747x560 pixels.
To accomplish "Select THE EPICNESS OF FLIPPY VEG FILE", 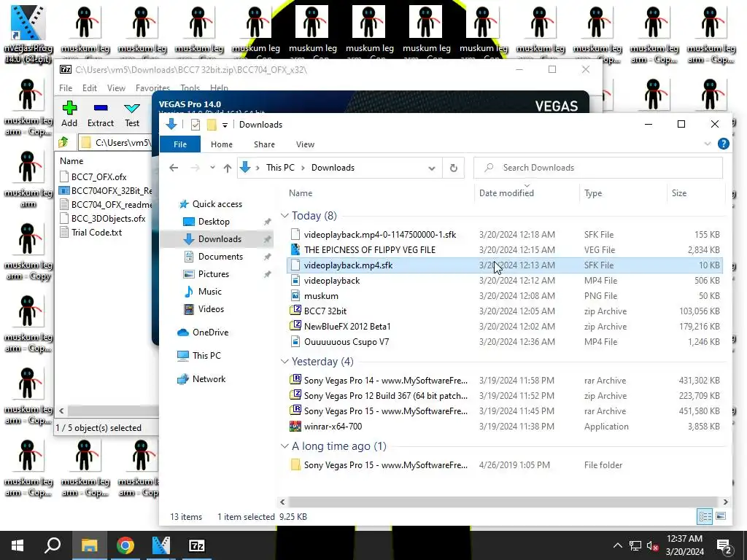I will pos(505,250).
